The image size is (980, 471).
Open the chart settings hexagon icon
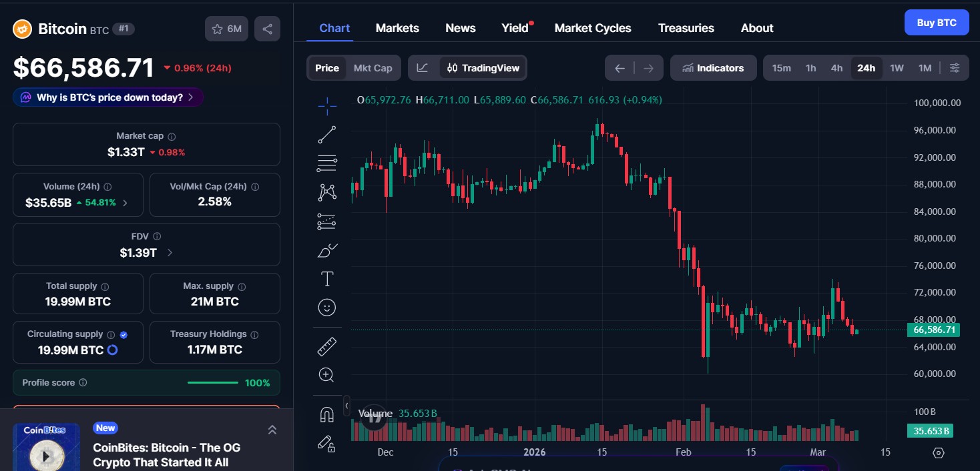tap(939, 453)
